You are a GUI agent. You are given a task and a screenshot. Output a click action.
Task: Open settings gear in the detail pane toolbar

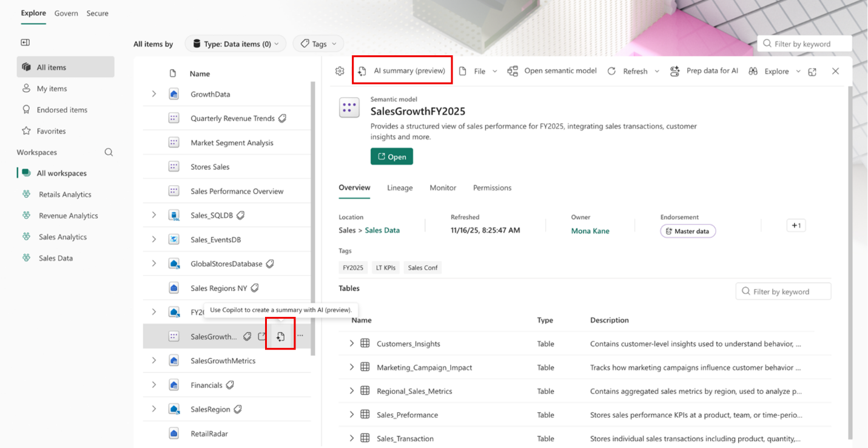click(339, 70)
